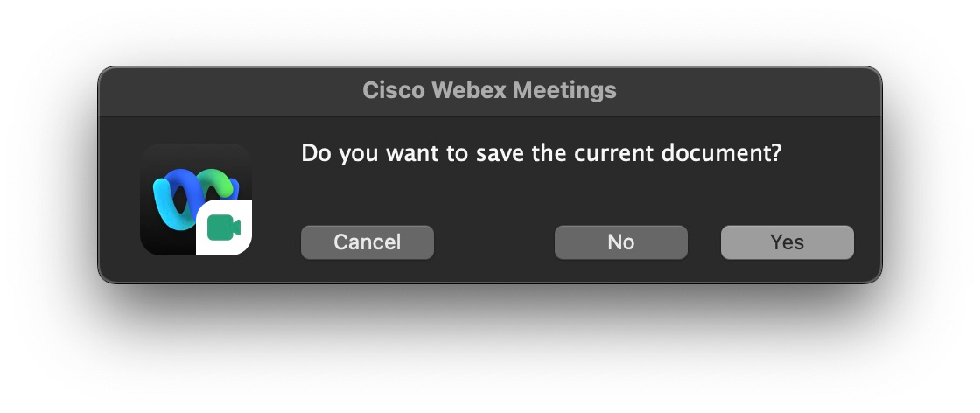
Task: Click the word "Meetings" in the dialog title
Action: 573,90
